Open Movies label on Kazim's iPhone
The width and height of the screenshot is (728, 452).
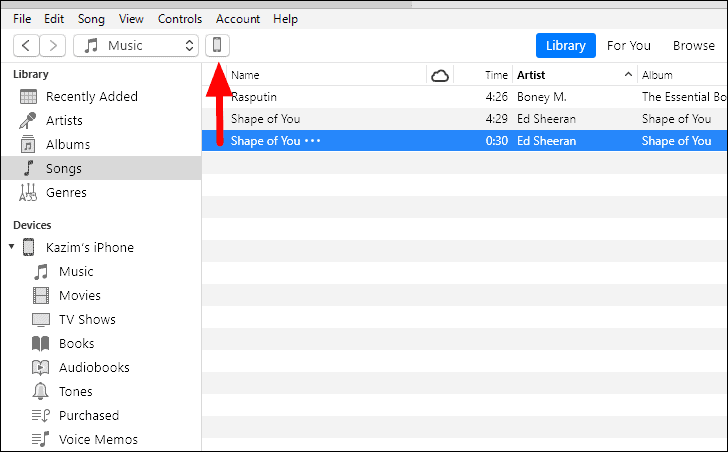[x=80, y=296]
